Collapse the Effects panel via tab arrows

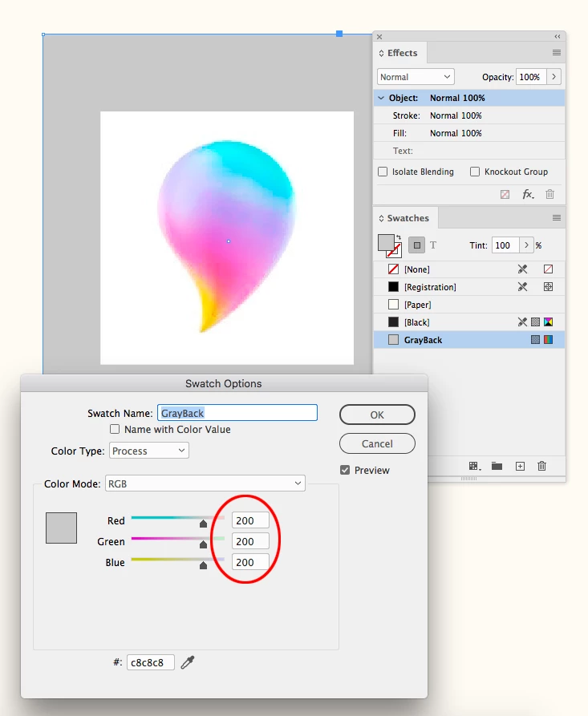pyautogui.click(x=381, y=54)
